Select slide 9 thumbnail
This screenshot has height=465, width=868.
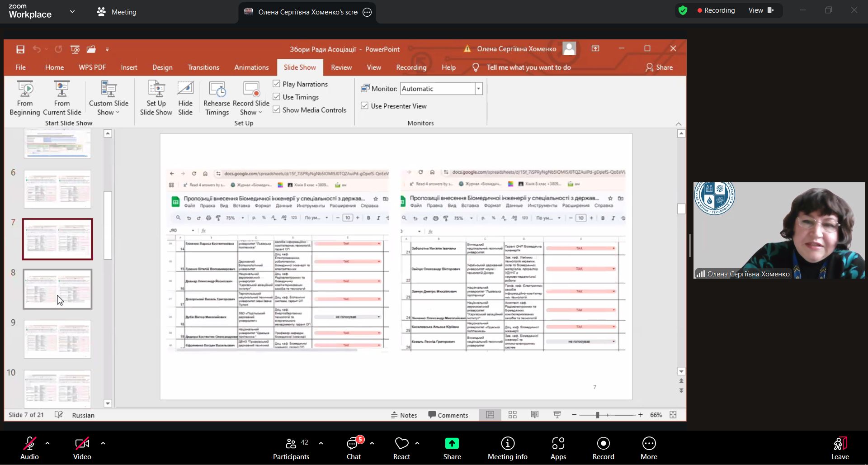point(57,339)
